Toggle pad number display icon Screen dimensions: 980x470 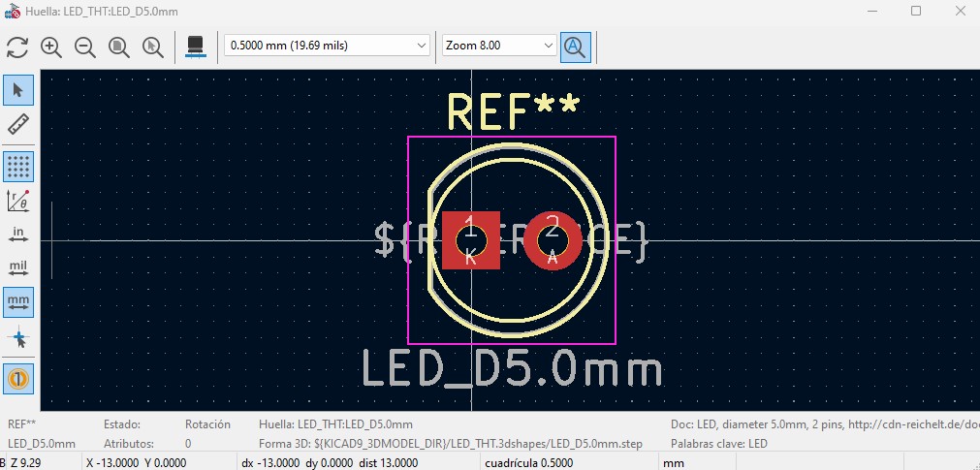(18, 379)
